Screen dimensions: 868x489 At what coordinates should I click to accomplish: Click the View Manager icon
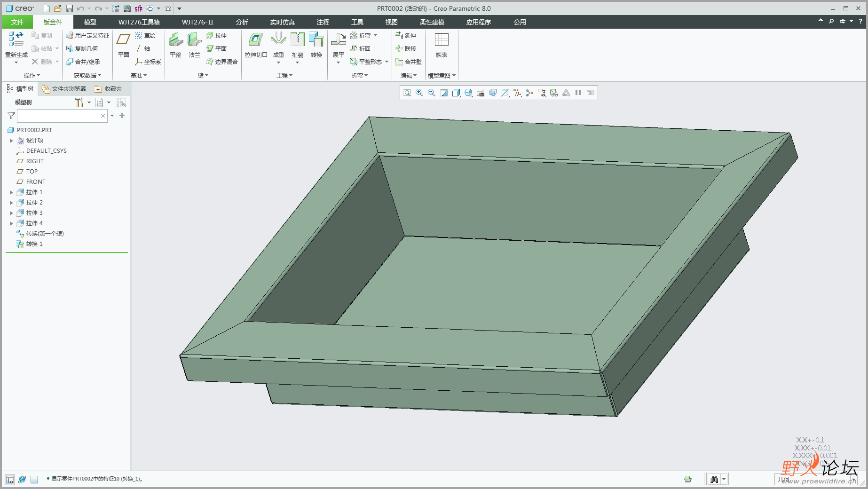[481, 93]
